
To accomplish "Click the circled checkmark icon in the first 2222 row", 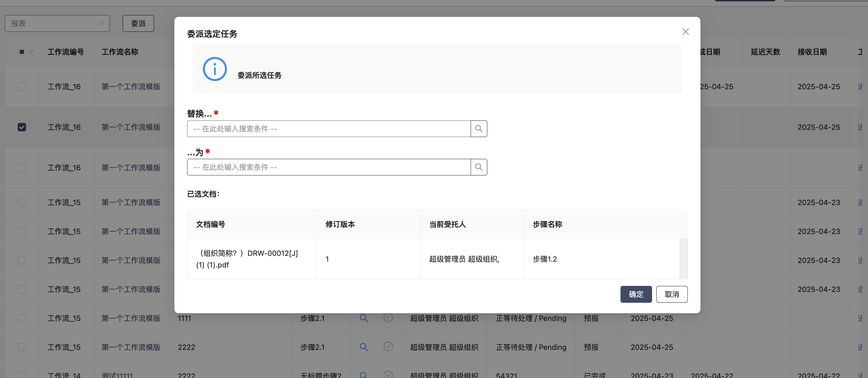I will pos(388,347).
